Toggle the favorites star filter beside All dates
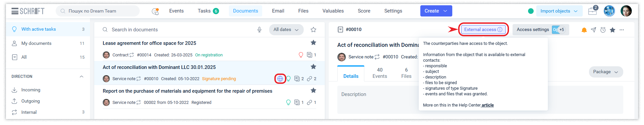The image size is (644, 125). coord(313,30)
